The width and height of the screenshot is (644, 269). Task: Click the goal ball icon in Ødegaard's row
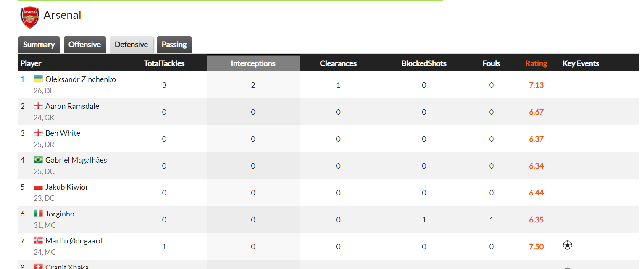point(568,245)
